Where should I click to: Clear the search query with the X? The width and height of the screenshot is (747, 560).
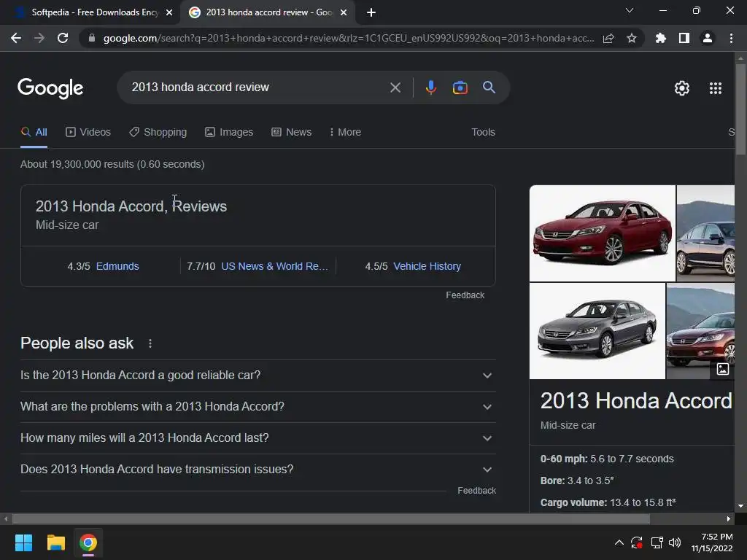coord(395,87)
